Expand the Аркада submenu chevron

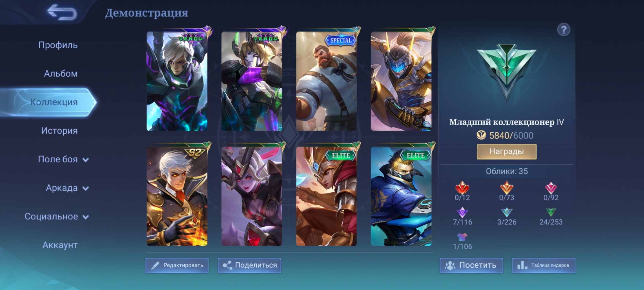click(86, 188)
